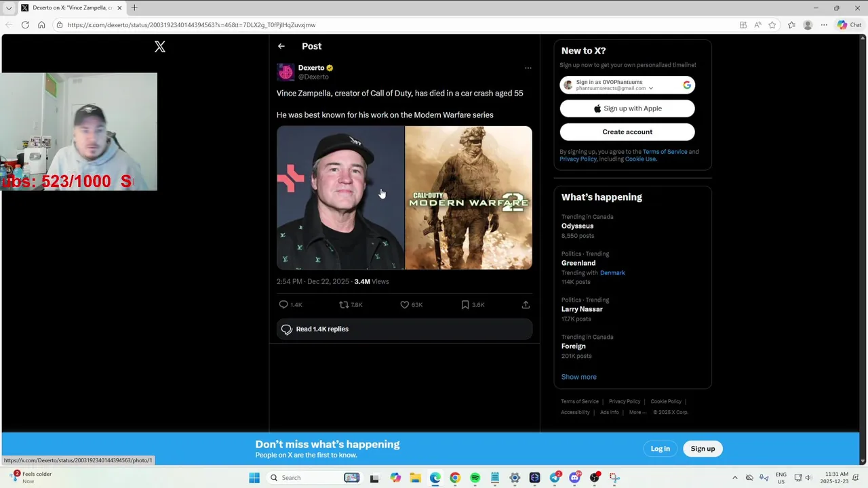The image size is (868, 488).
Task: Click the footer Cookie Policy link
Action: (666, 402)
